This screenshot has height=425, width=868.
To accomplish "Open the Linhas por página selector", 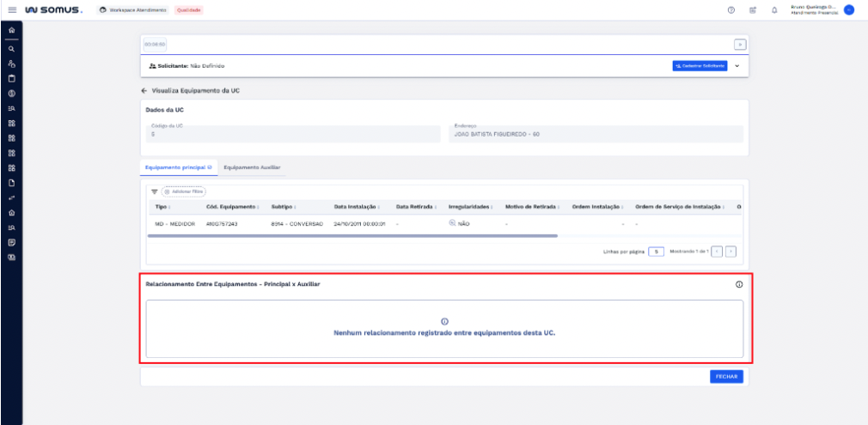I will [656, 252].
